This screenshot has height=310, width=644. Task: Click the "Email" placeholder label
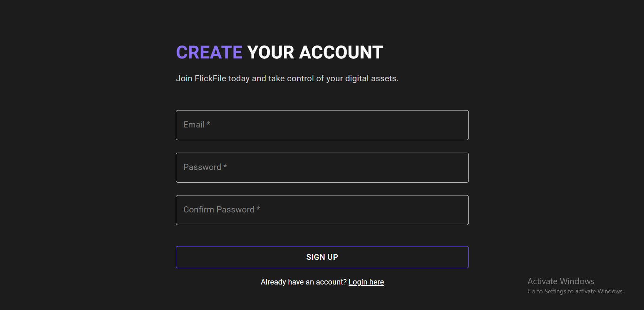coord(194,125)
